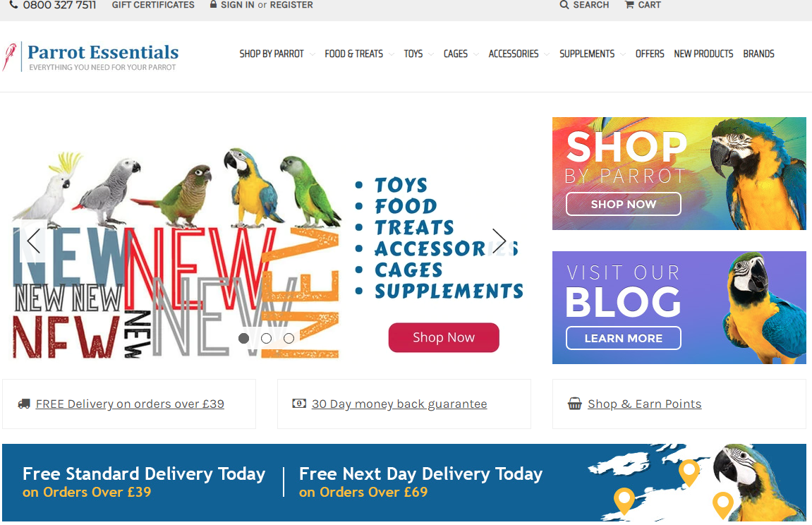Click the Parrot Essentials logo

[90, 56]
